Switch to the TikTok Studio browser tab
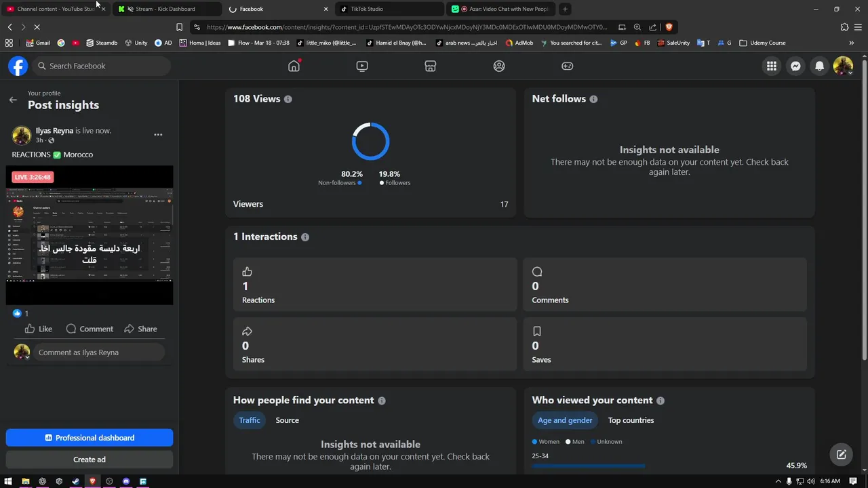The width and height of the screenshot is (868, 488). 387,9
